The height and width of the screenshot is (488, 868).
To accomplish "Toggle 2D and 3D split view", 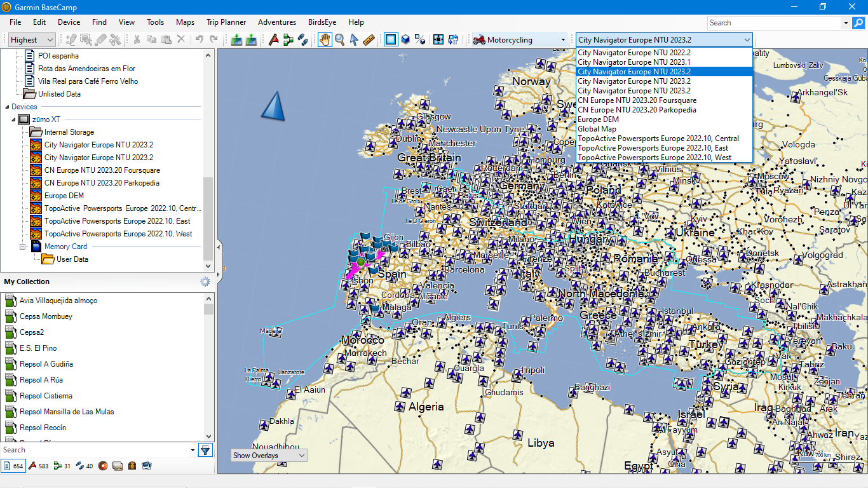I will (420, 39).
